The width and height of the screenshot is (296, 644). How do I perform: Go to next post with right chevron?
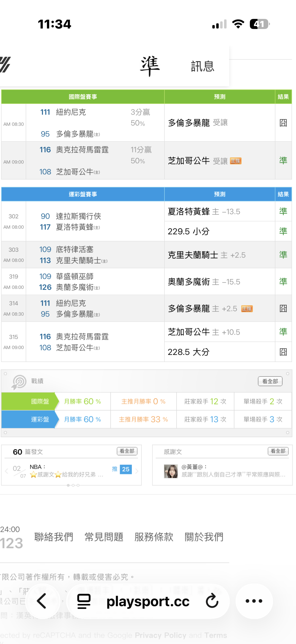coord(137,471)
